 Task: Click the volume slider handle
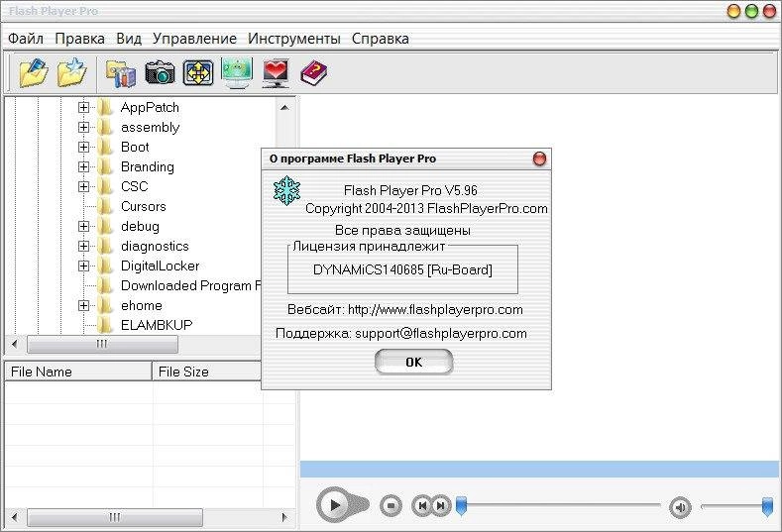(768, 506)
